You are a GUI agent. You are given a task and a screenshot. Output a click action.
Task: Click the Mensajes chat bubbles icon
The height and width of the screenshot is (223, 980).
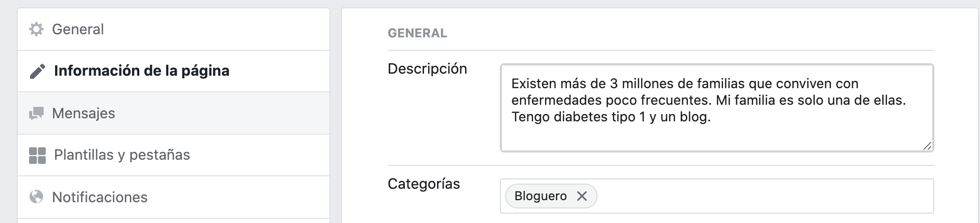tap(36, 113)
